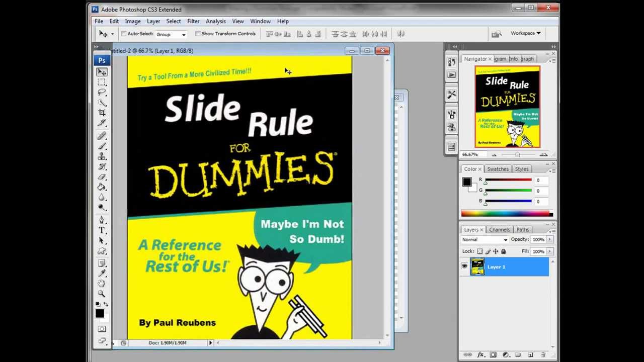This screenshot has height=362, width=644.
Task: Select the Horizontal Type tool
Action: pos(102,230)
